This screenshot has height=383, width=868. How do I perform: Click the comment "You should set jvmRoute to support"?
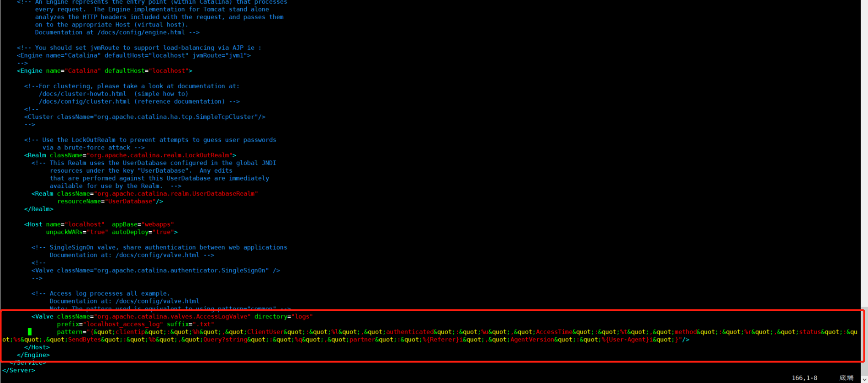139,48
